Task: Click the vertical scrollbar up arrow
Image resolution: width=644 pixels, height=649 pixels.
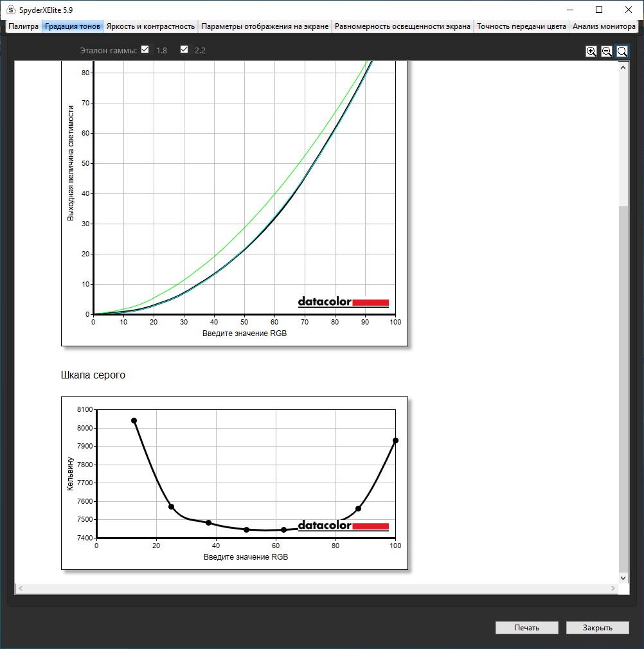Action: tap(623, 67)
